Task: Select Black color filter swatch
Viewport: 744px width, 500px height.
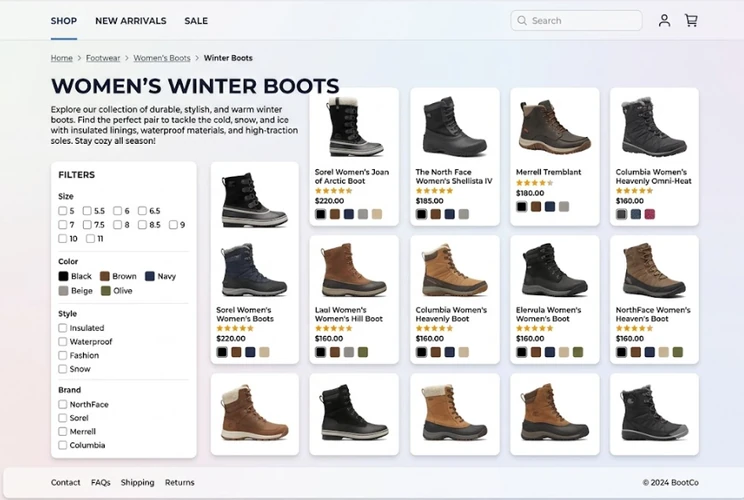Action: tap(64, 276)
